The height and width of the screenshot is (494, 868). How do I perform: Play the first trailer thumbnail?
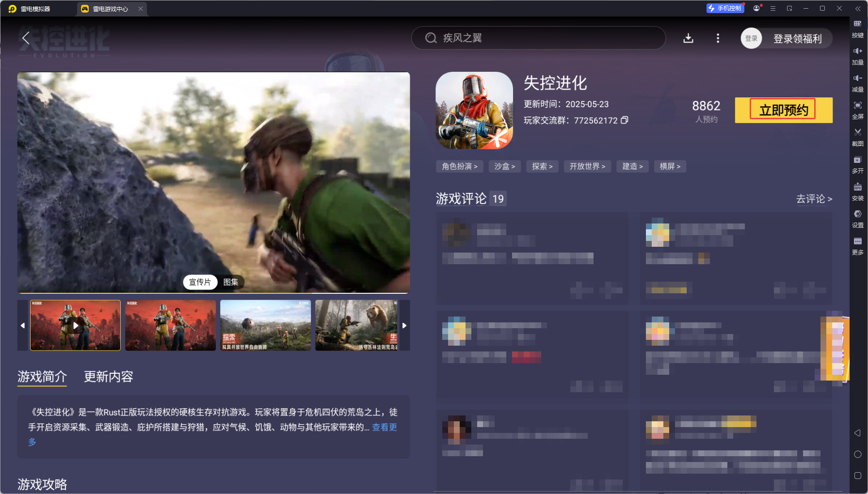tap(75, 325)
